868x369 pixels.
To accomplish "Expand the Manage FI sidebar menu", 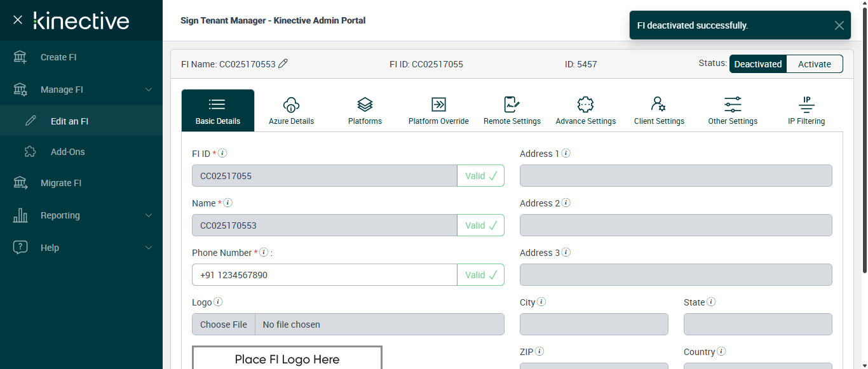I will 81,90.
